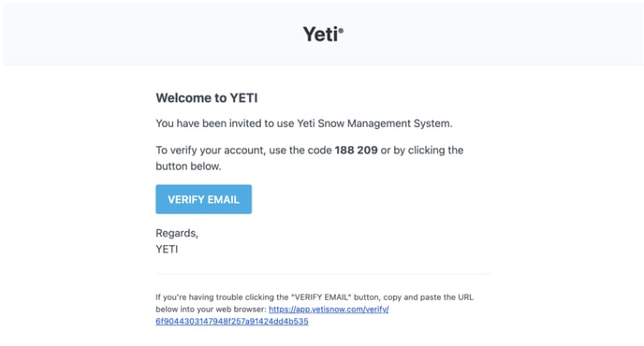Select the Welcome to YETI heading
Screen dimensions: 644x346
[x=207, y=97]
